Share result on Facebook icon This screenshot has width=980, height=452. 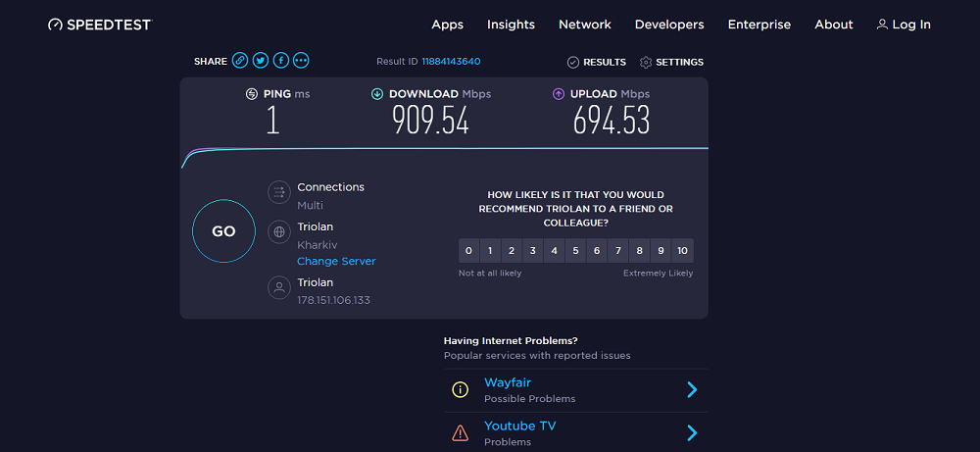coord(281,61)
